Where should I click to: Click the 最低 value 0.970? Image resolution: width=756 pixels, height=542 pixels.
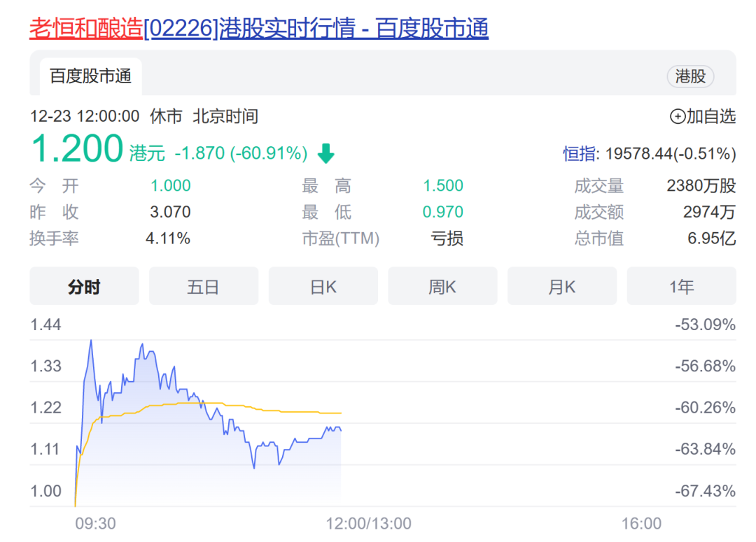[442, 212]
